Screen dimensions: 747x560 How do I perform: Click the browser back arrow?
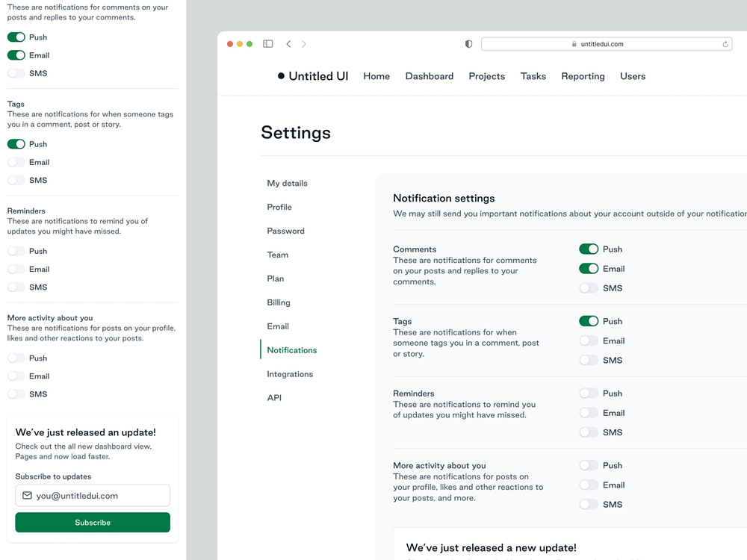click(288, 44)
